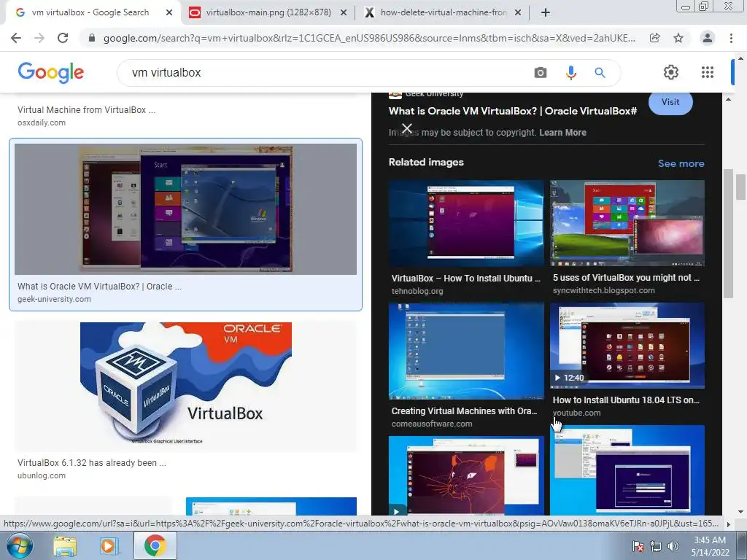Select the geek-university.com image result

click(x=185, y=225)
